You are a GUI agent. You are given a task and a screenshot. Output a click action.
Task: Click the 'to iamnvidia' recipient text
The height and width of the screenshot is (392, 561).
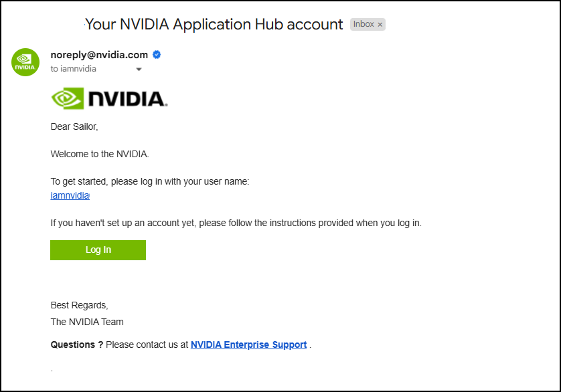pos(74,69)
